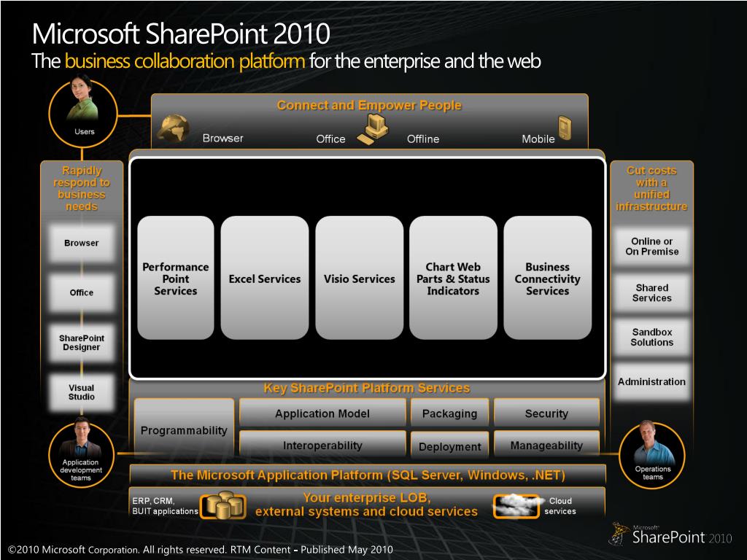The height and width of the screenshot is (560, 747).
Task: Click the Browser box under Rapidly respond to business needs
Action: 82,243
